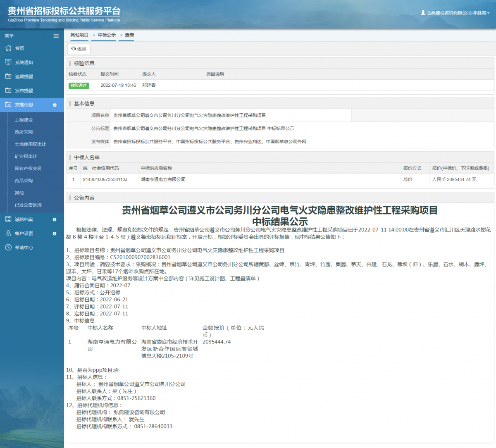Click the 系统通知 monitor icon
The width and height of the screenshot is (496, 448).
point(8,62)
